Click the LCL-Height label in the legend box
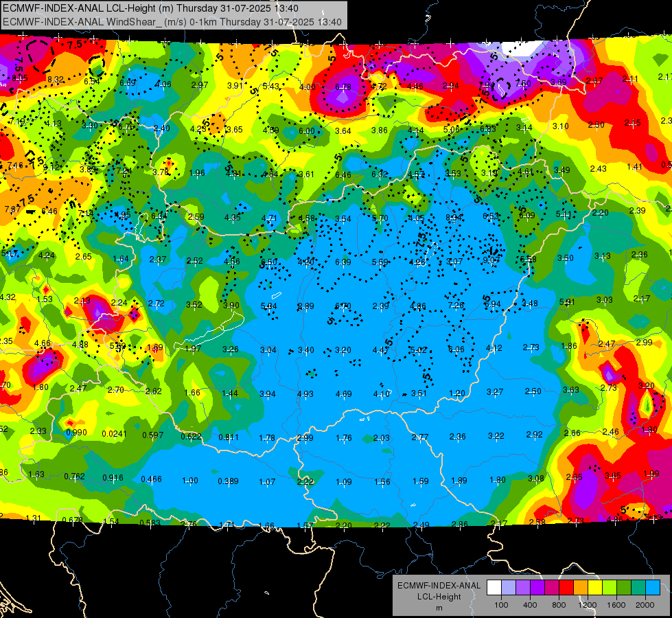 click(x=439, y=597)
